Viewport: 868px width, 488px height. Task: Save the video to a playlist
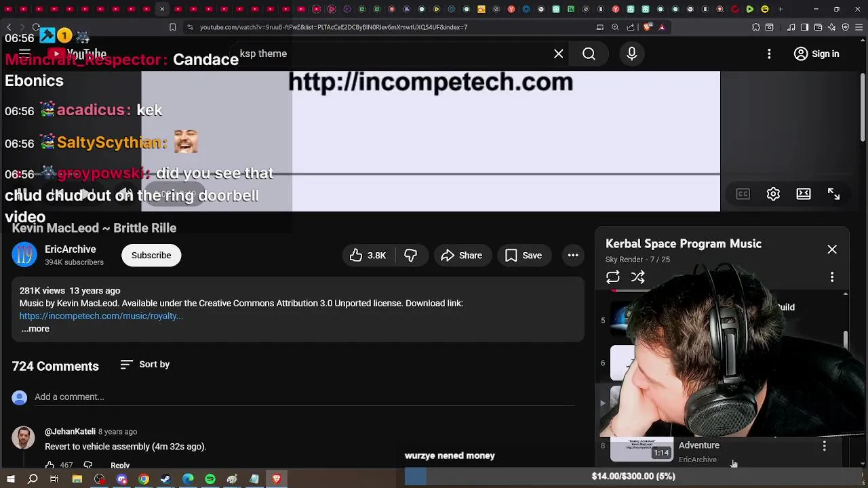523,256
